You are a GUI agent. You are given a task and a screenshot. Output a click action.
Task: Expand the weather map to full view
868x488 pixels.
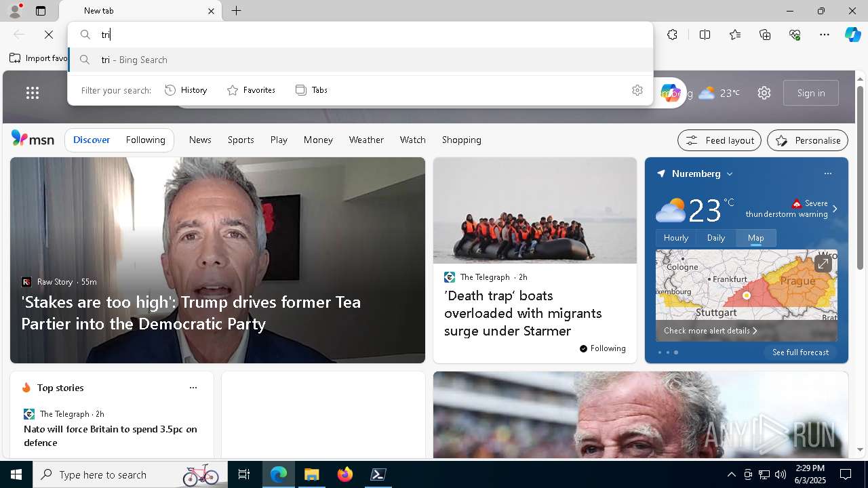coord(823,264)
